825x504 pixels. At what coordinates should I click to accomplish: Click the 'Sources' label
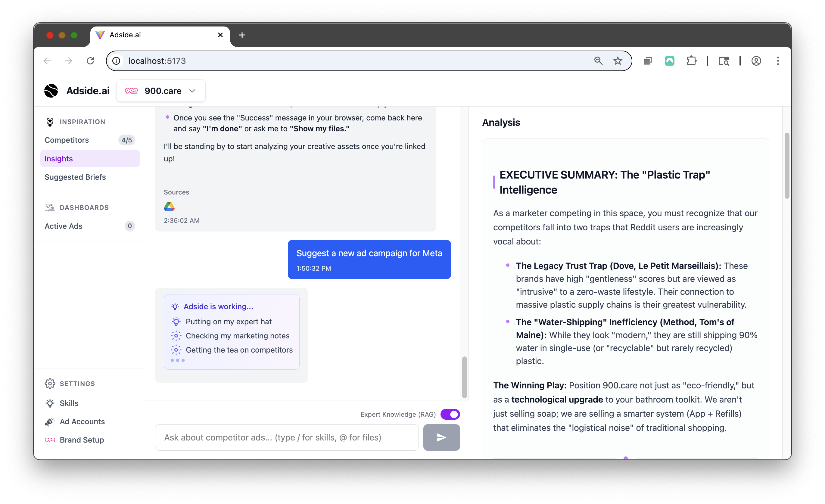tap(176, 192)
